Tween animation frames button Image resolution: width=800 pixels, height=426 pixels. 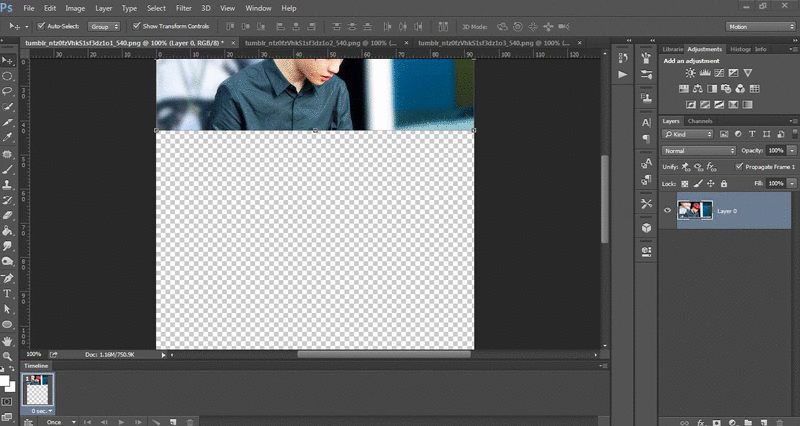pos(156,422)
